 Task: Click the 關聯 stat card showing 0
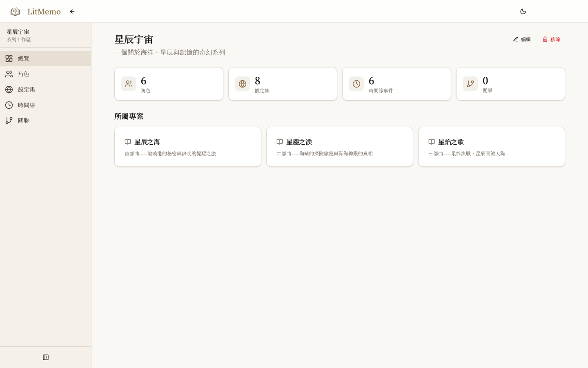pyautogui.click(x=510, y=84)
